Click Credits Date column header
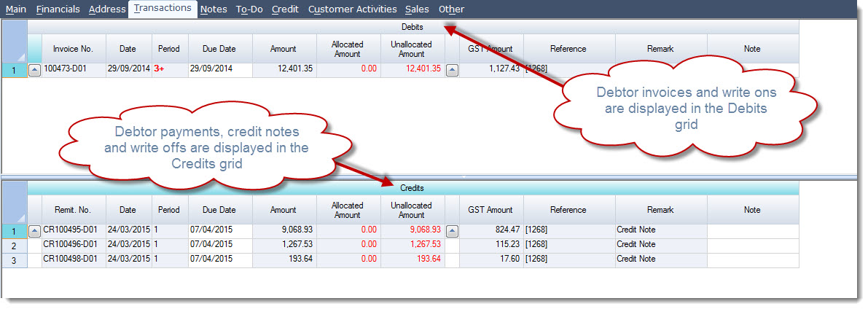 coord(128,210)
